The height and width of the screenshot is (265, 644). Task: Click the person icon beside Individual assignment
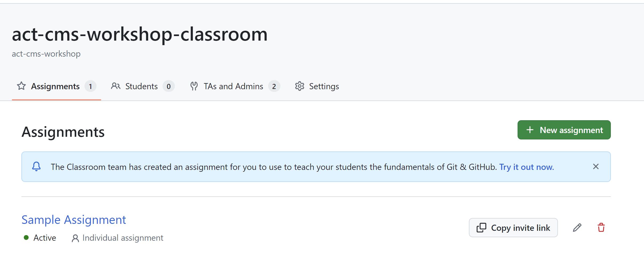point(75,238)
